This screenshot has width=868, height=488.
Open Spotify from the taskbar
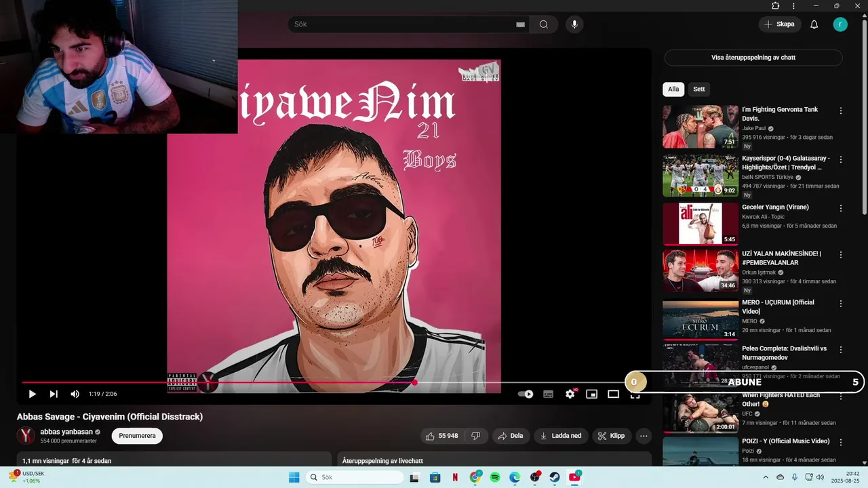click(495, 477)
